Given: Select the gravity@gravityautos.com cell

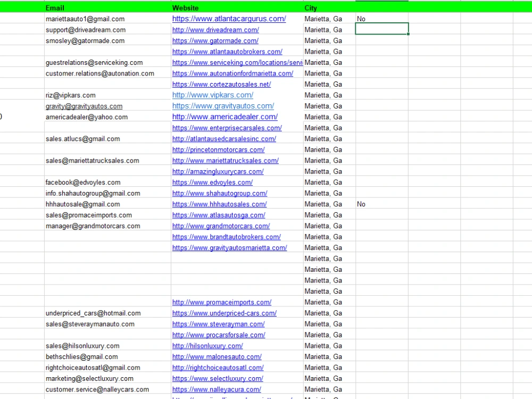Looking at the screenshot, I should (x=107, y=106).
